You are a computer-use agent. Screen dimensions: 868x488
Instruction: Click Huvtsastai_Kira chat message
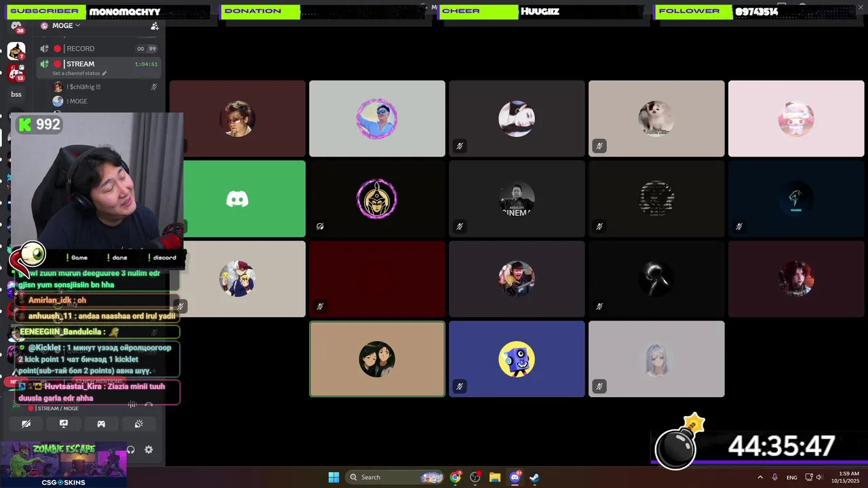click(98, 392)
